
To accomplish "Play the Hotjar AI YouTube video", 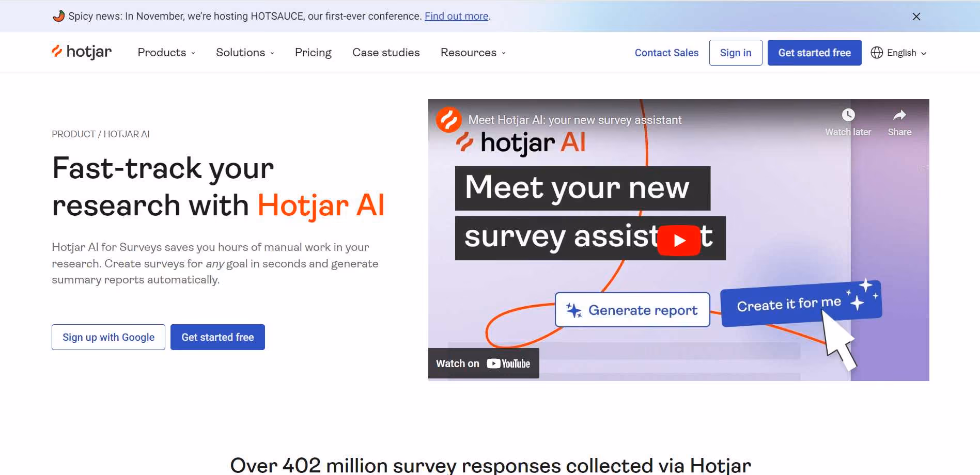I will click(x=679, y=240).
